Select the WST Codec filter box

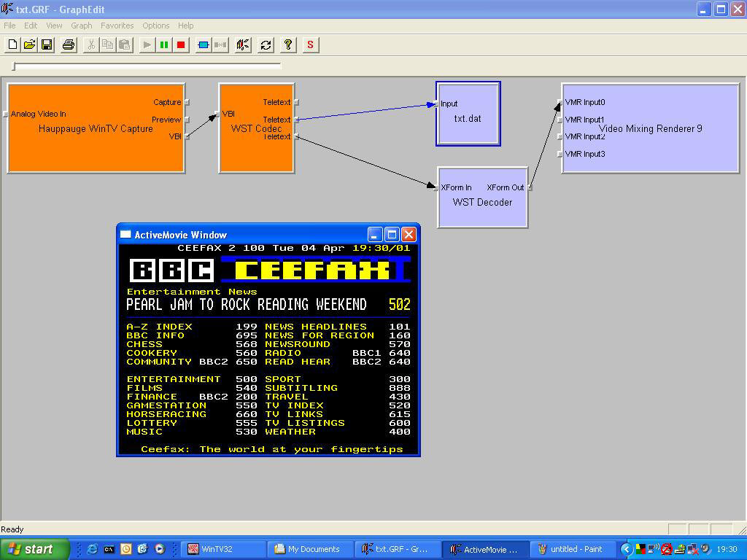click(256, 128)
